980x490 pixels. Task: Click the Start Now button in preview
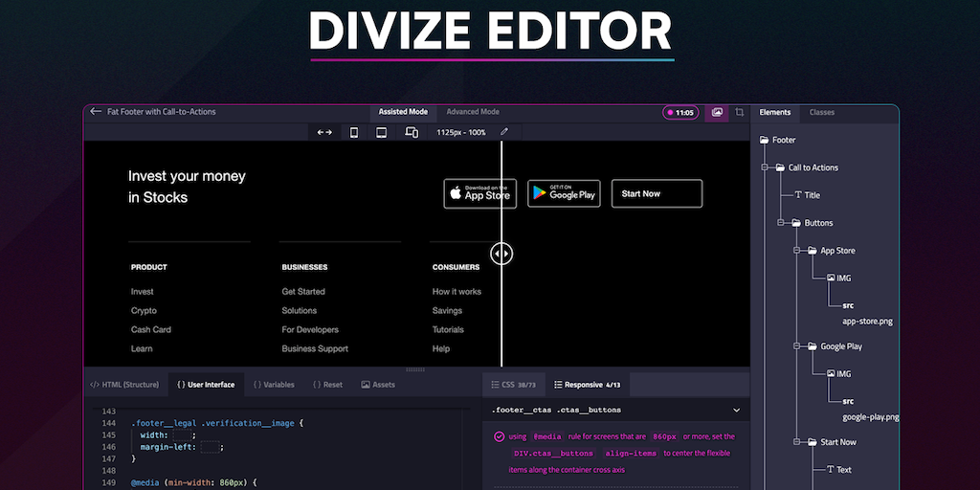point(657,193)
